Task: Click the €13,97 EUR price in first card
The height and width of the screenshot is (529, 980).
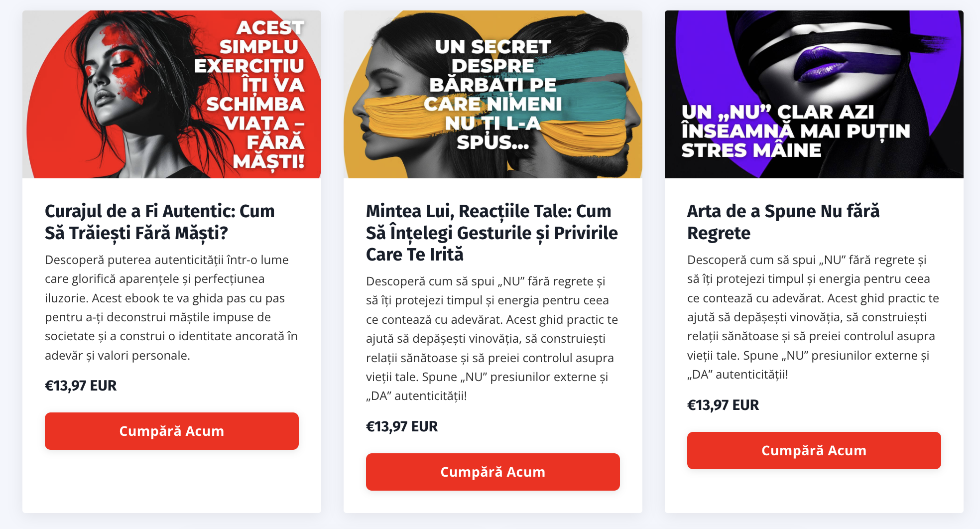Action: click(x=81, y=386)
